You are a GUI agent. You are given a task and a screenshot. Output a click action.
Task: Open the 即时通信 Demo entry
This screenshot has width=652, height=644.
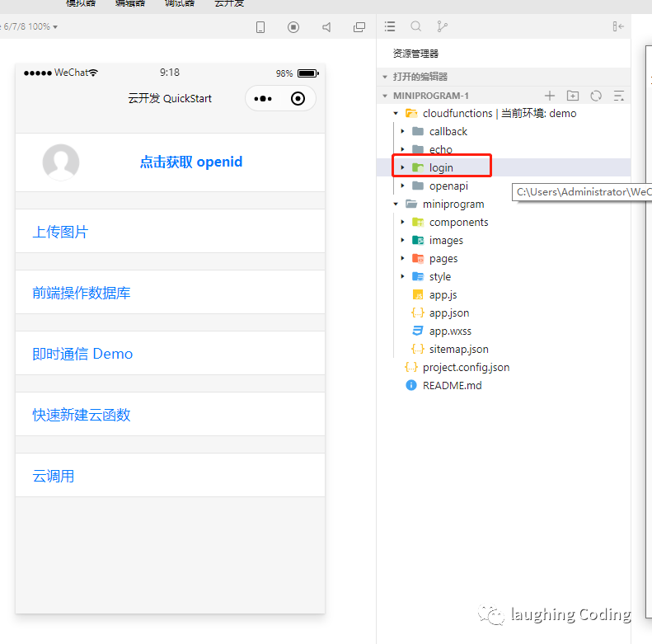pyautogui.click(x=170, y=354)
